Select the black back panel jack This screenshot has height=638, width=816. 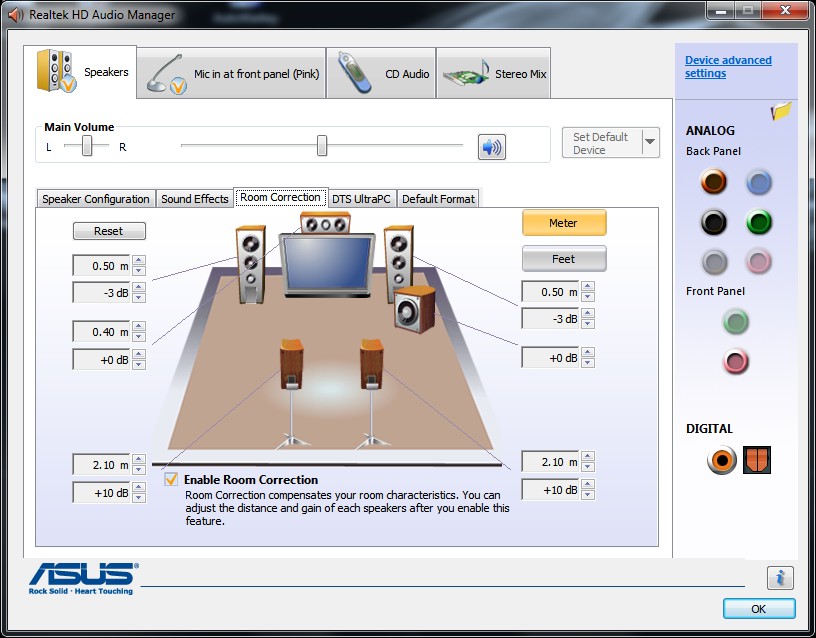[713, 222]
